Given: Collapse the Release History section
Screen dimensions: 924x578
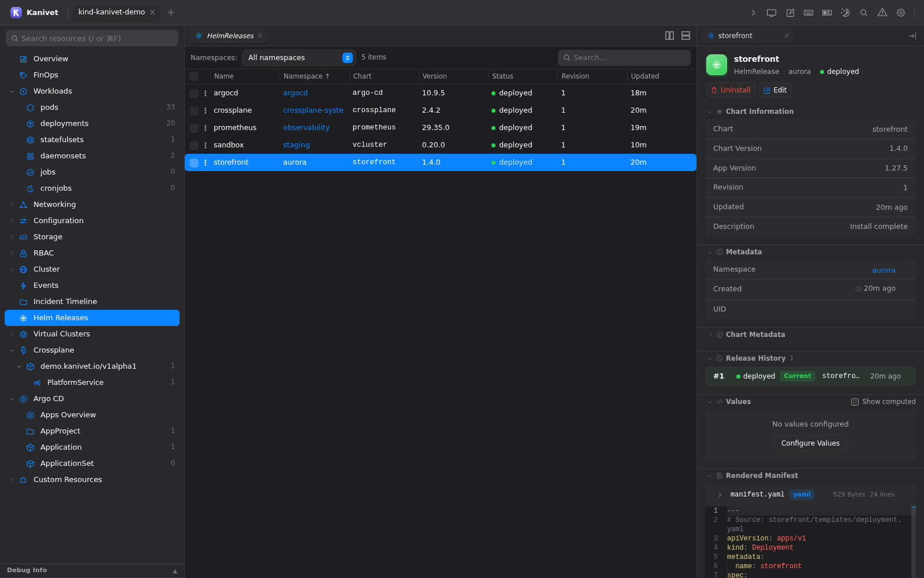Looking at the screenshot, I should (x=710, y=358).
